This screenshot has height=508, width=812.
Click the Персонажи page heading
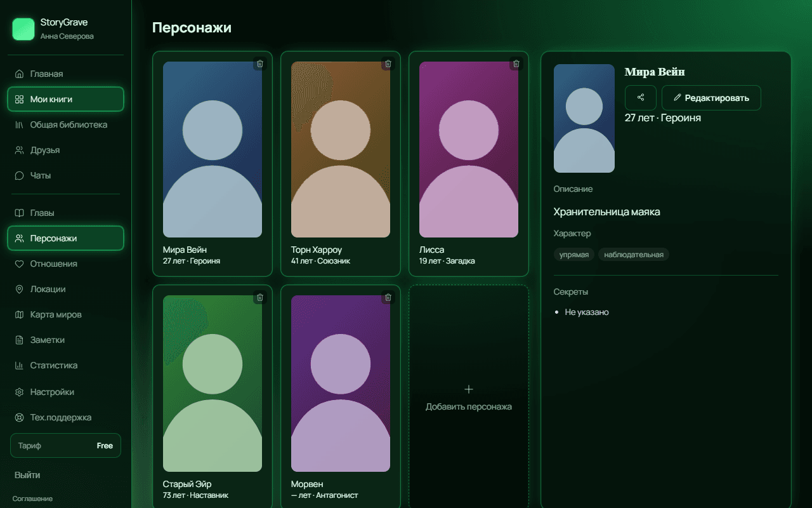pos(192,28)
